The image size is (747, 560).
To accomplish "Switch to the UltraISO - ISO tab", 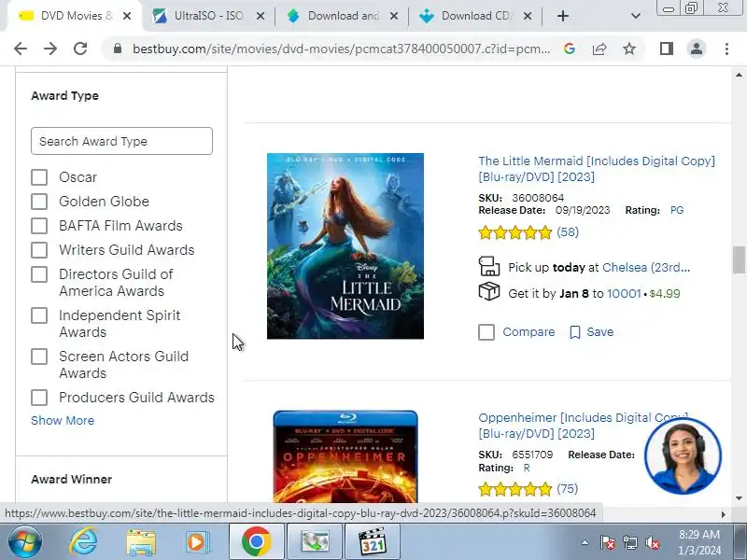I will point(208,16).
